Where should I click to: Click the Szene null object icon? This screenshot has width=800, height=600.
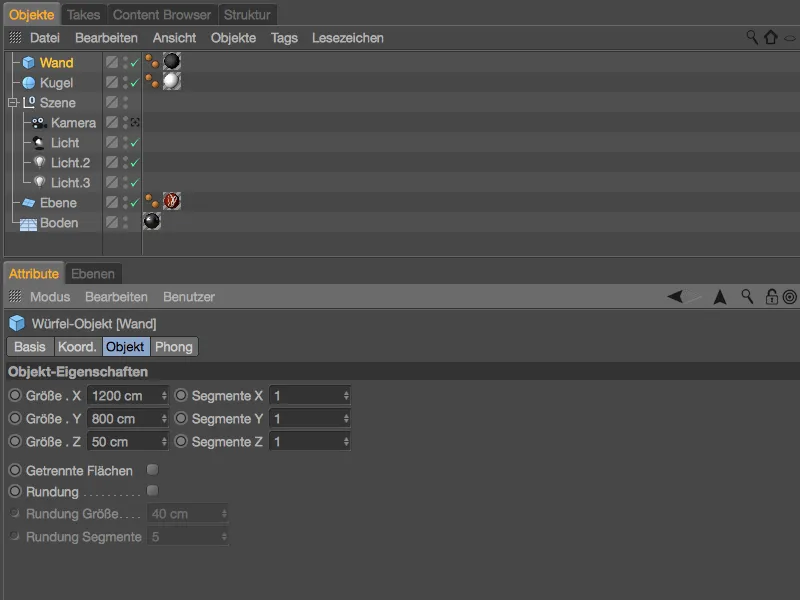pos(29,103)
